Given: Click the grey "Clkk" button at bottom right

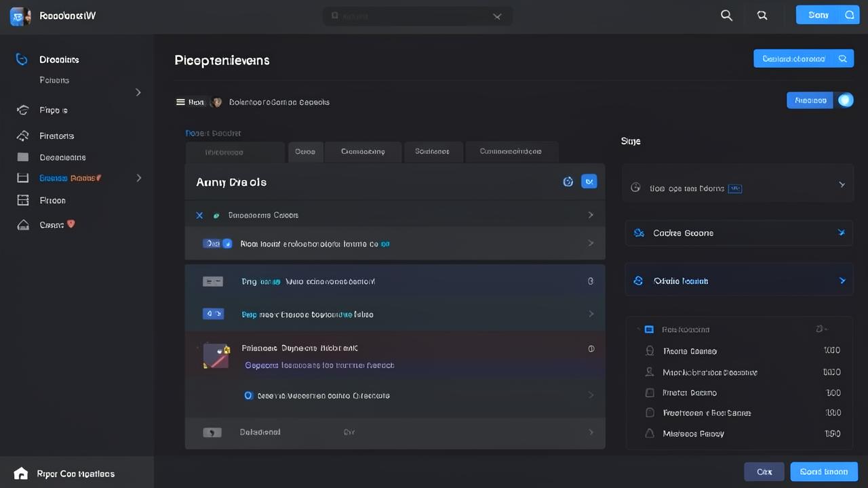Looking at the screenshot, I should click(x=764, y=472).
